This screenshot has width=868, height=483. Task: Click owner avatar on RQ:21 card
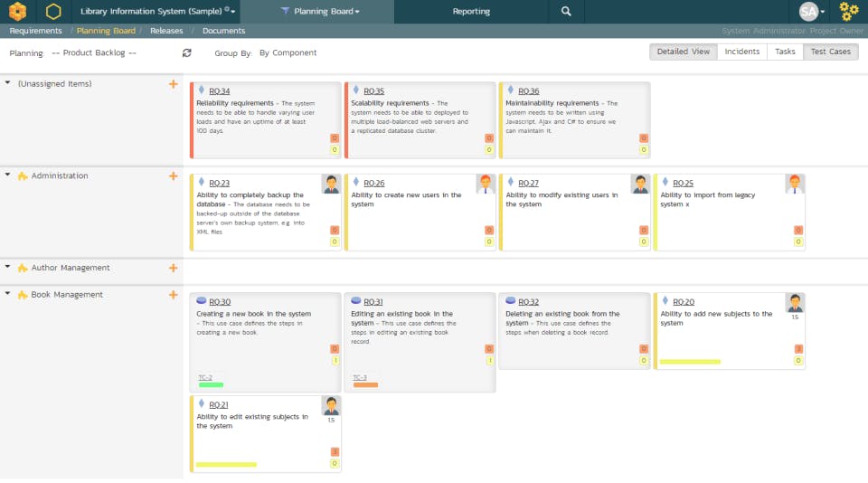click(331, 406)
